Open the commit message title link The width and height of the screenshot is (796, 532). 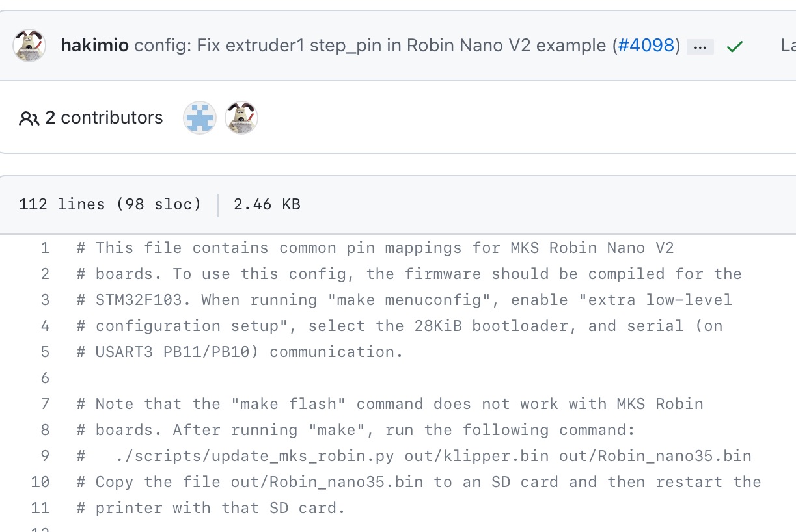point(371,46)
